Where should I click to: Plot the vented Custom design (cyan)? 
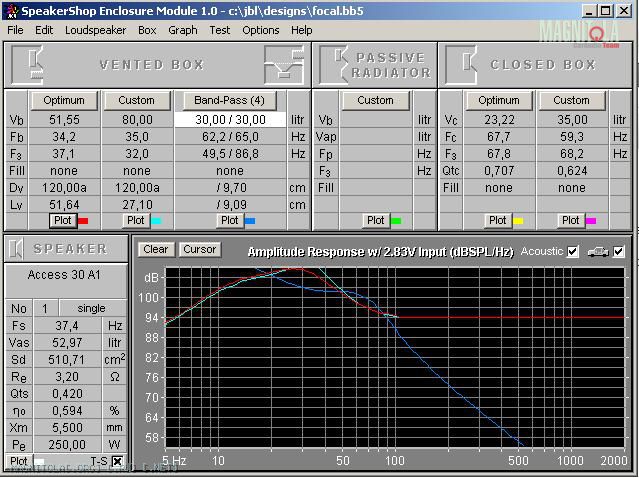coord(135,220)
